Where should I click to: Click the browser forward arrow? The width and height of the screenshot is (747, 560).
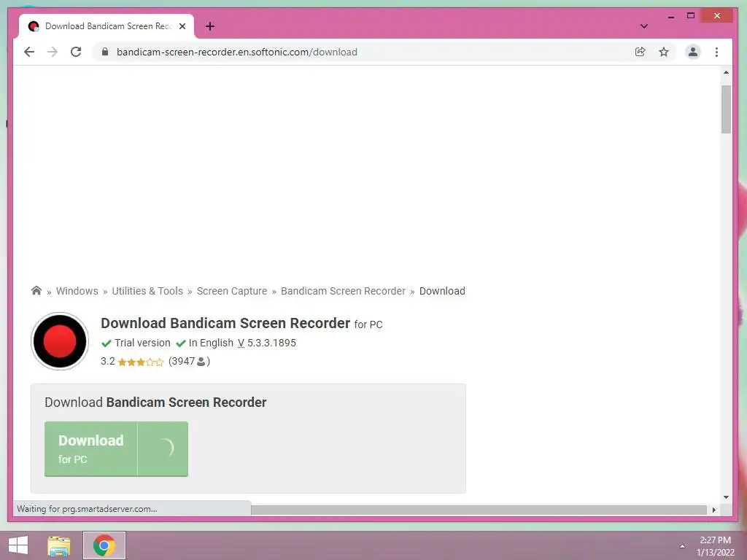(x=53, y=52)
